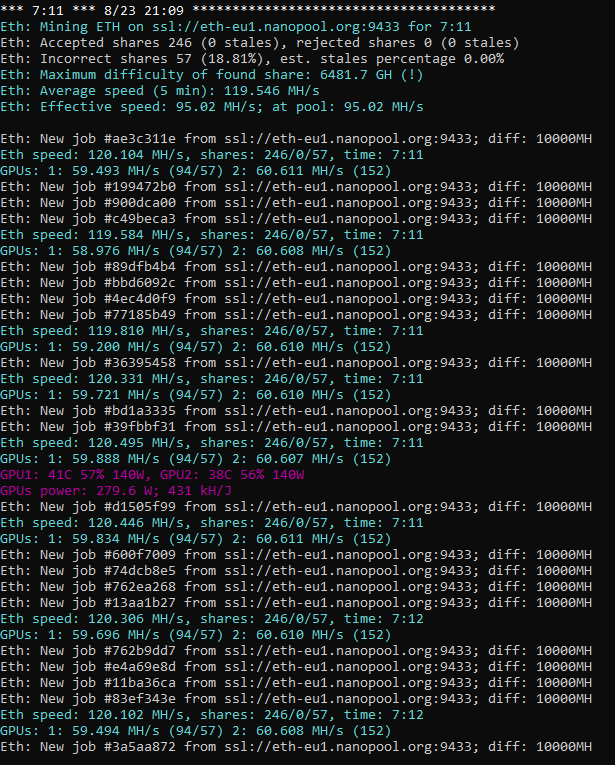Click 'GPUs power: 279.6 W; 431 kH/J'
Screen dimensions: 615x765
point(116,491)
